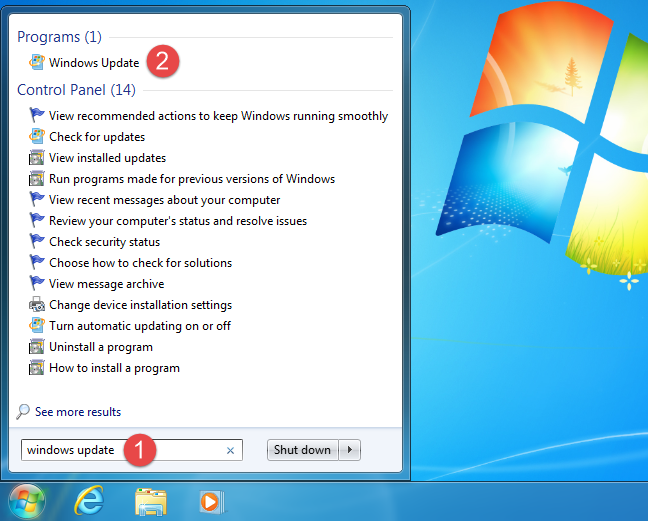
Task: Click the Control Panel (14) group header
Action: click(76, 90)
